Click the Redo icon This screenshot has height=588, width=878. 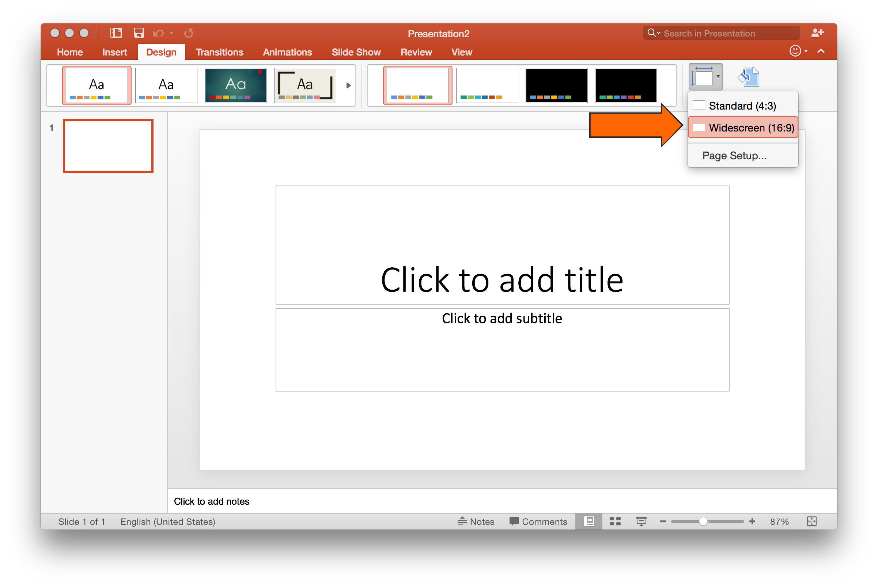click(x=188, y=33)
